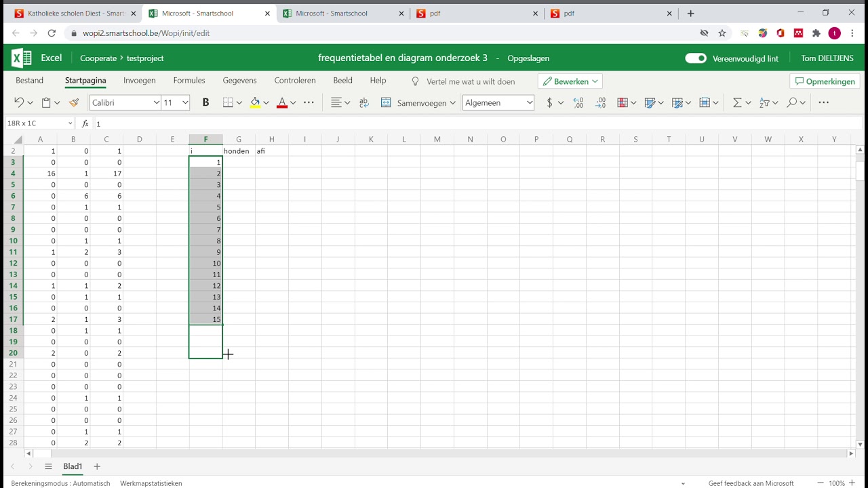Click the Paste clipboard icon
The height and width of the screenshot is (488, 868).
(46, 102)
